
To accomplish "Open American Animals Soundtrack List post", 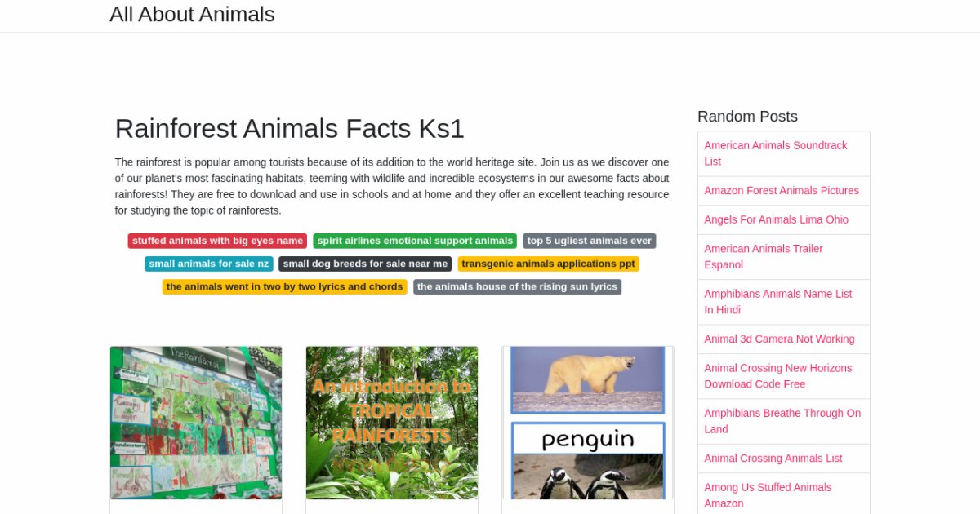I will (x=775, y=153).
